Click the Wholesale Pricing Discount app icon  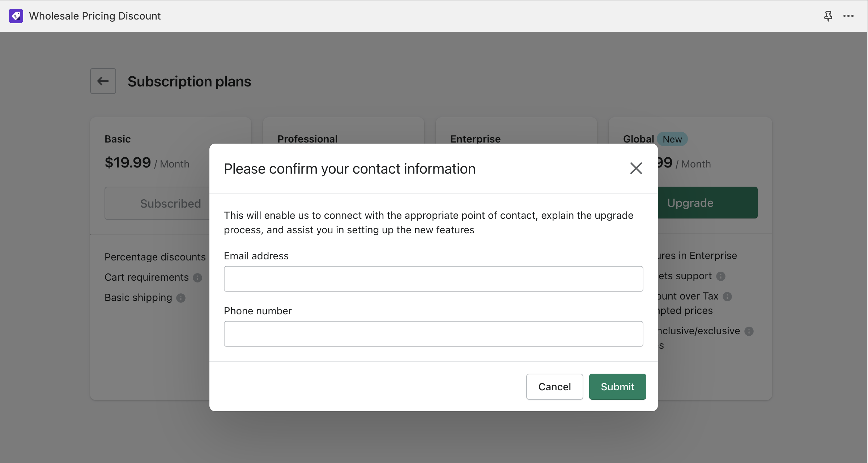tap(16, 16)
